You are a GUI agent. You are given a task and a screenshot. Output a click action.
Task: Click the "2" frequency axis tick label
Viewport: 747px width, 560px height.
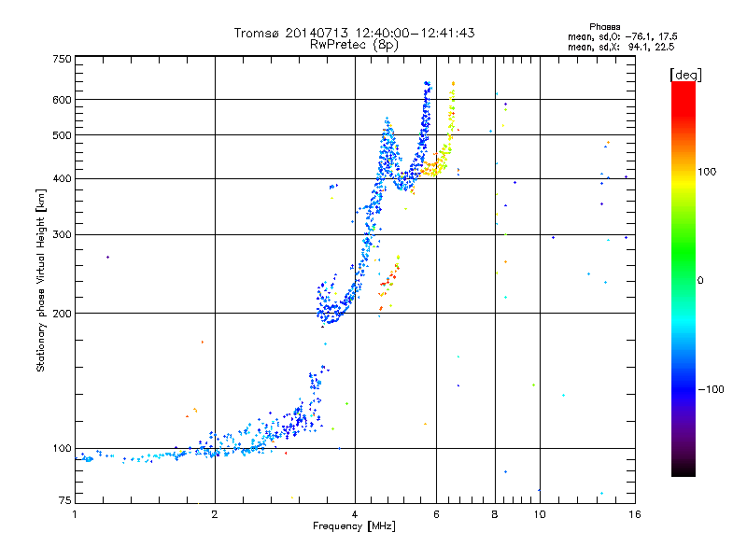(x=215, y=514)
